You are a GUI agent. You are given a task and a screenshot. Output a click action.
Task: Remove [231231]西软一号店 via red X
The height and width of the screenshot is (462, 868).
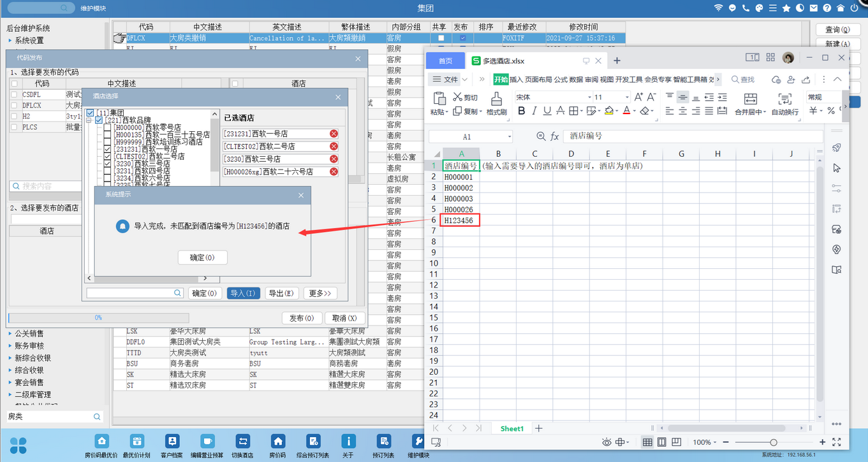[334, 134]
